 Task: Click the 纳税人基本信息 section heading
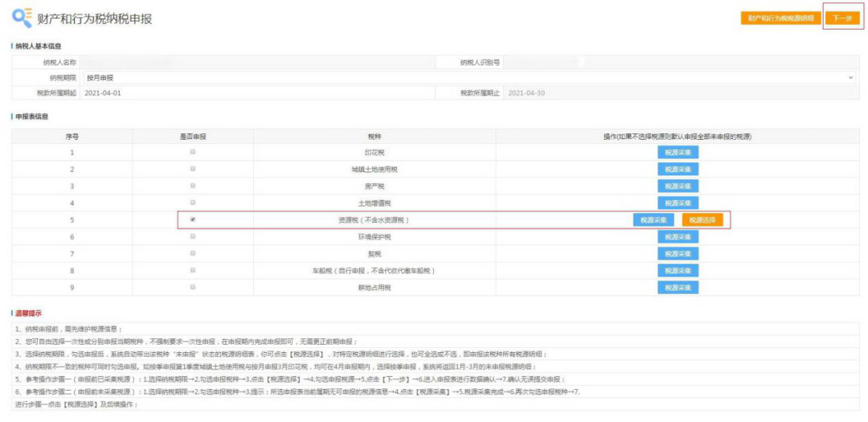[x=39, y=45]
